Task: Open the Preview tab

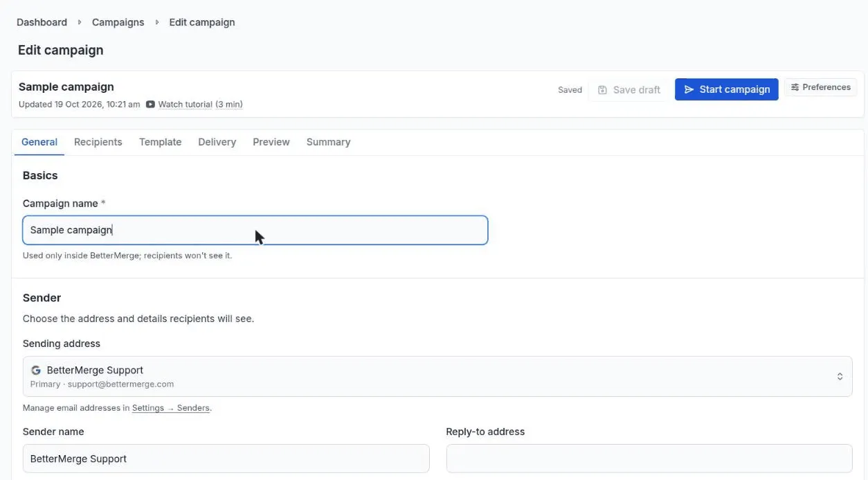Action: coord(271,142)
